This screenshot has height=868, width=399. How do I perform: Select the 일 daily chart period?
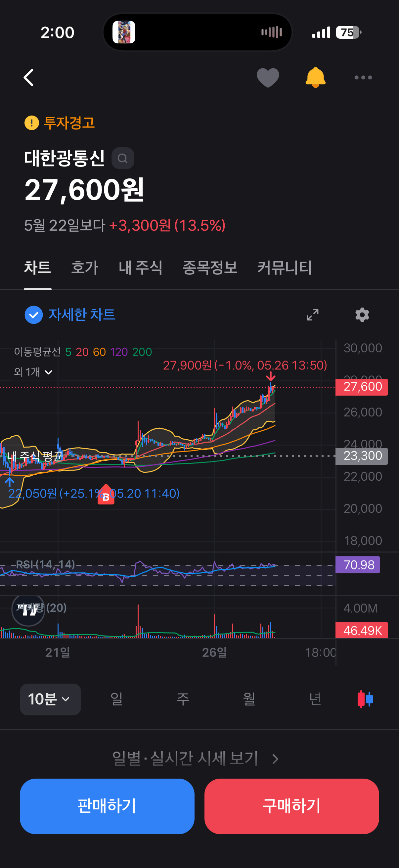[116, 699]
